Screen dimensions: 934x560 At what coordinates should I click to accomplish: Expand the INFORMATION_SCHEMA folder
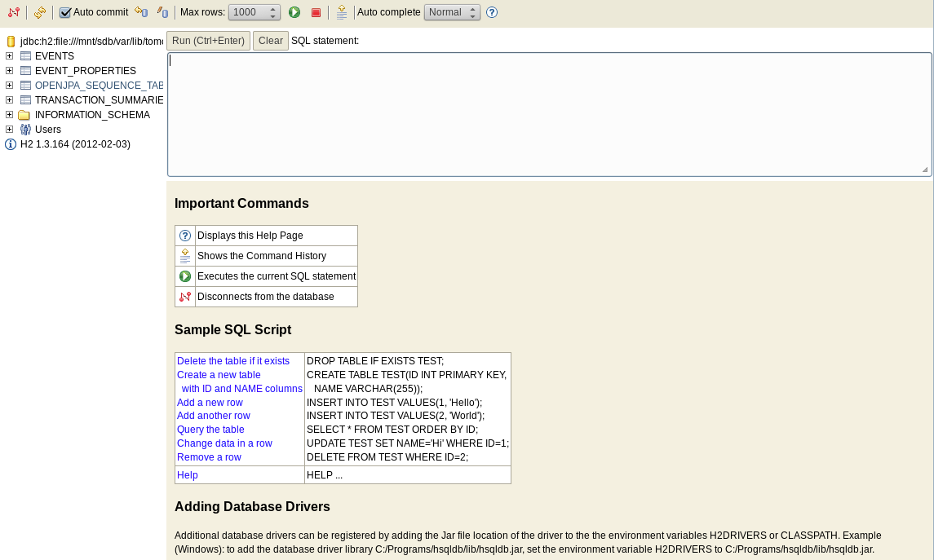coord(10,115)
